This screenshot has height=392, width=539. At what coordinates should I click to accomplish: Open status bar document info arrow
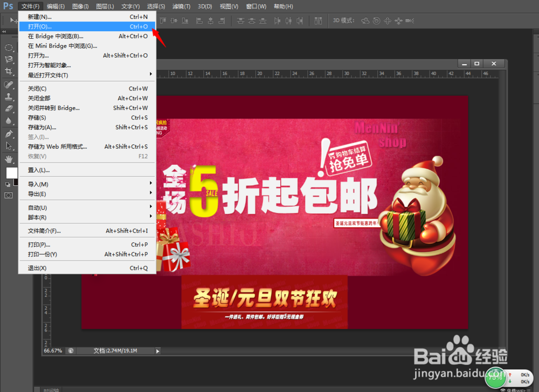[x=158, y=351]
